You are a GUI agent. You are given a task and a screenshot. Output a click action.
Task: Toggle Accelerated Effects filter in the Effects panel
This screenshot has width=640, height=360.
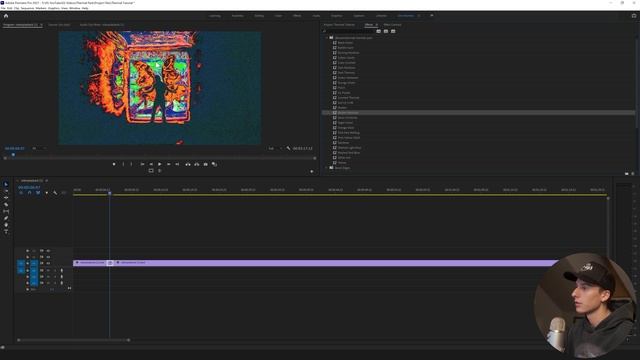pyautogui.click(x=378, y=31)
